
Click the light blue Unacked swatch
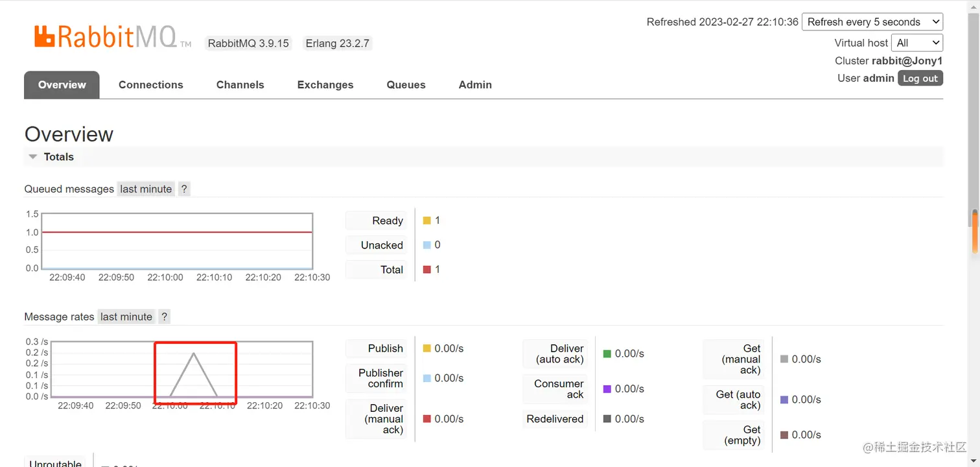[x=427, y=245]
